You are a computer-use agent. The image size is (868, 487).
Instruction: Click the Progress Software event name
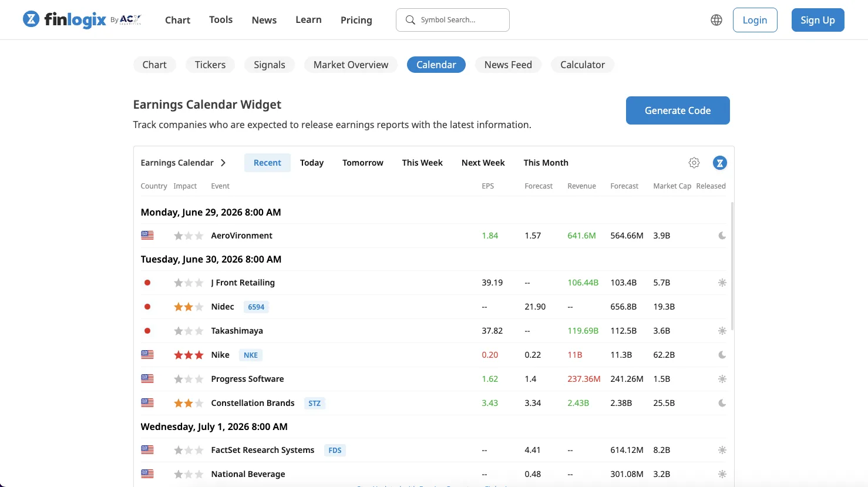pos(247,379)
